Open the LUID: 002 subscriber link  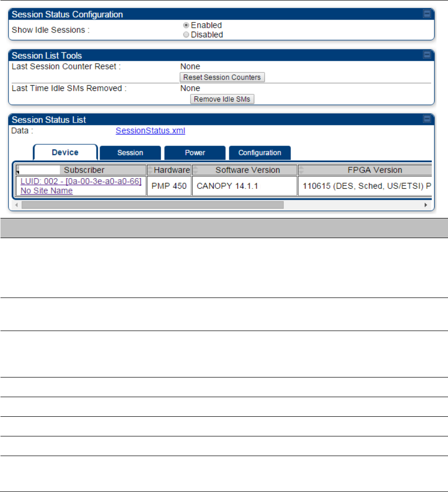point(81,182)
